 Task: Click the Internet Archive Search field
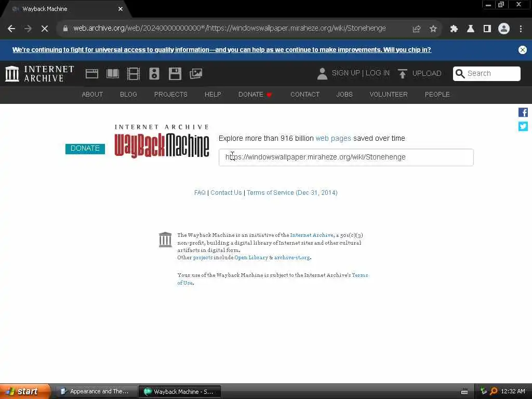[486, 74]
